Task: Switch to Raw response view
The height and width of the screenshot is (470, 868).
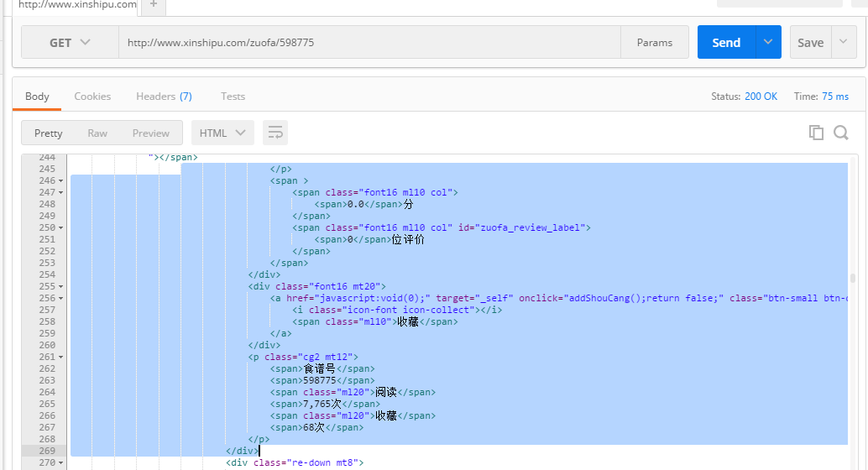Action: point(97,133)
